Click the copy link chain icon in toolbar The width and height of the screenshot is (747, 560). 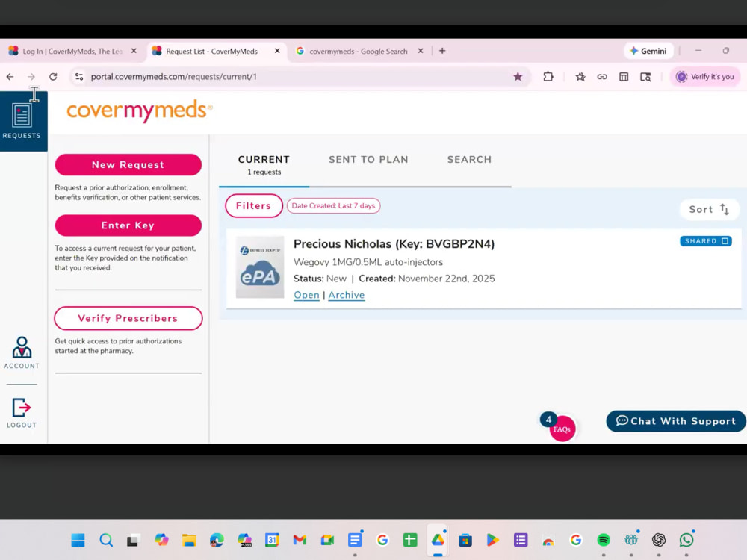pyautogui.click(x=602, y=77)
